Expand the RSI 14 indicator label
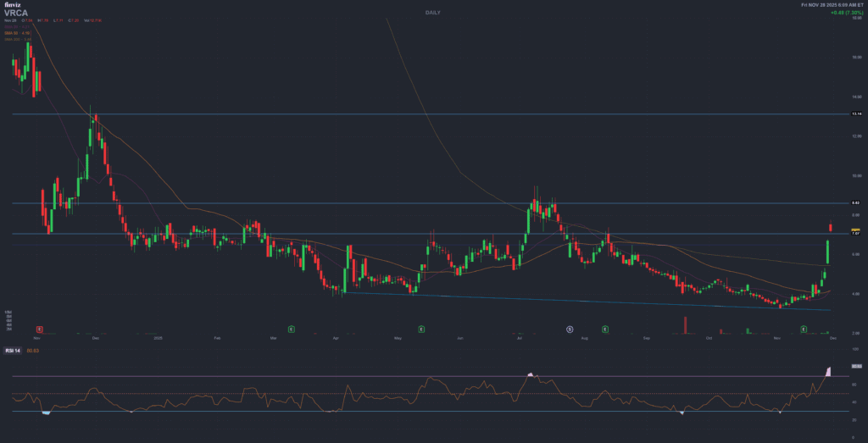The height and width of the screenshot is (443, 868). pyautogui.click(x=13, y=350)
